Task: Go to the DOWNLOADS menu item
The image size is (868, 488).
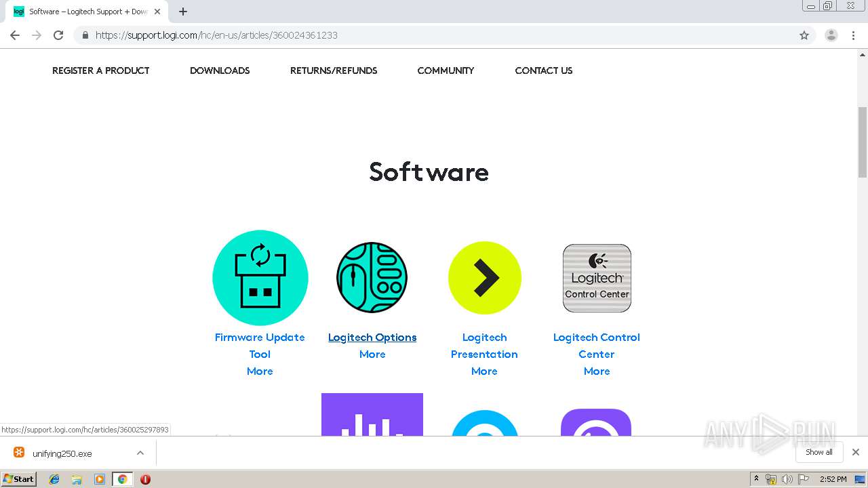Action: [x=220, y=70]
